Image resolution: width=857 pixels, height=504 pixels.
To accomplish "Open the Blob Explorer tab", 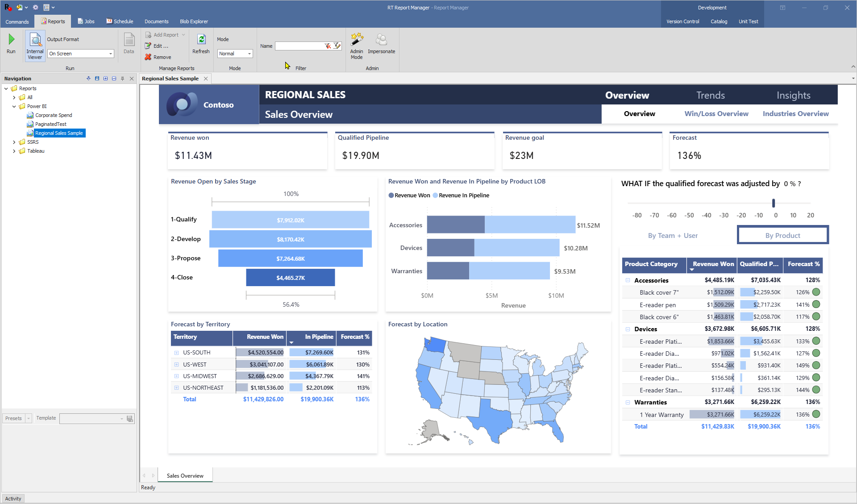I will [194, 21].
